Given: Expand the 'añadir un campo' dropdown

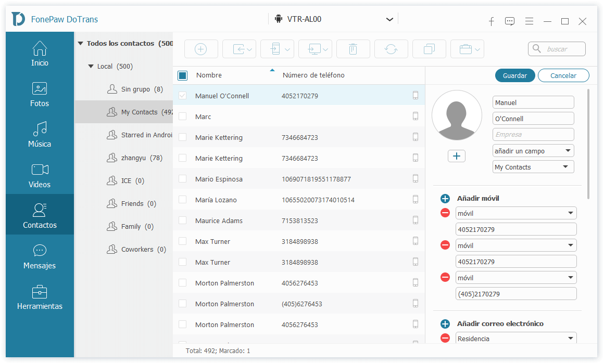Looking at the screenshot, I should coord(533,151).
